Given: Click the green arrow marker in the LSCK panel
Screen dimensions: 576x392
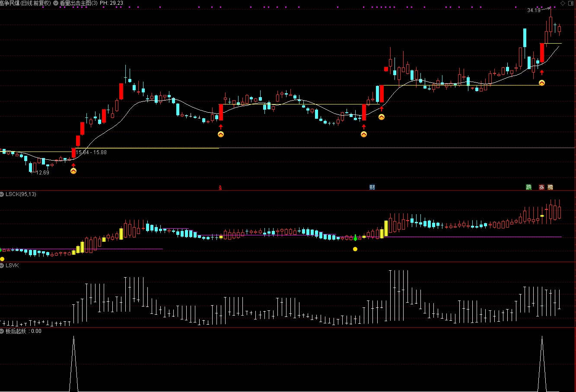Looking at the screenshot, I should pos(355,238).
